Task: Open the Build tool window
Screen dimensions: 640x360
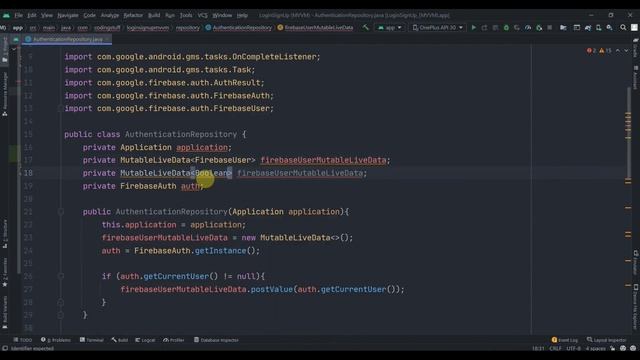Action: click(x=120, y=340)
